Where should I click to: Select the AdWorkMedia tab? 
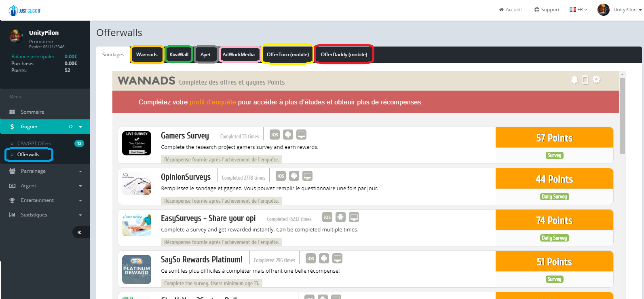(239, 55)
